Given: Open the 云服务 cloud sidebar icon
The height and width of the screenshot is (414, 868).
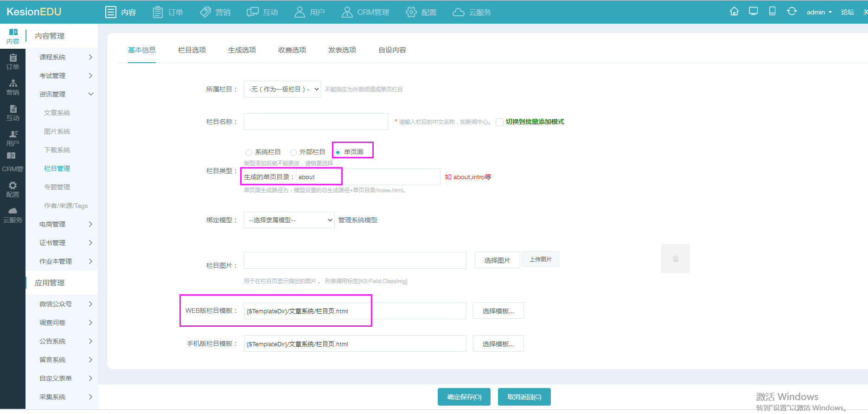Looking at the screenshot, I should [x=13, y=215].
